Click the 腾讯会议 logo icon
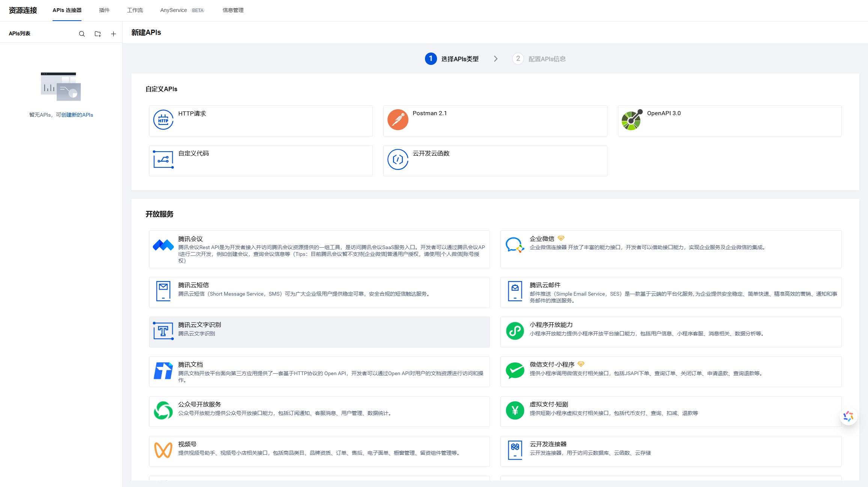Image resolution: width=868 pixels, height=487 pixels. coord(163,245)
